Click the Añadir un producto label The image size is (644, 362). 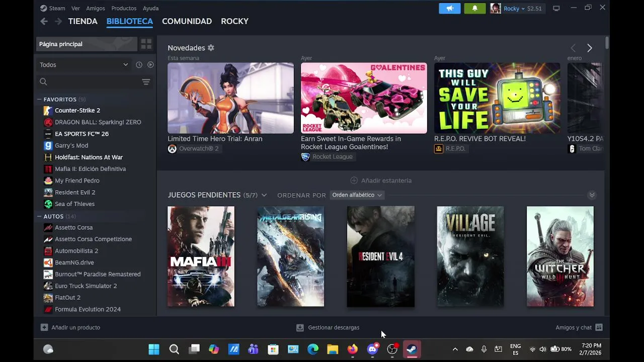pyautogui.click(x=75, y=327)
